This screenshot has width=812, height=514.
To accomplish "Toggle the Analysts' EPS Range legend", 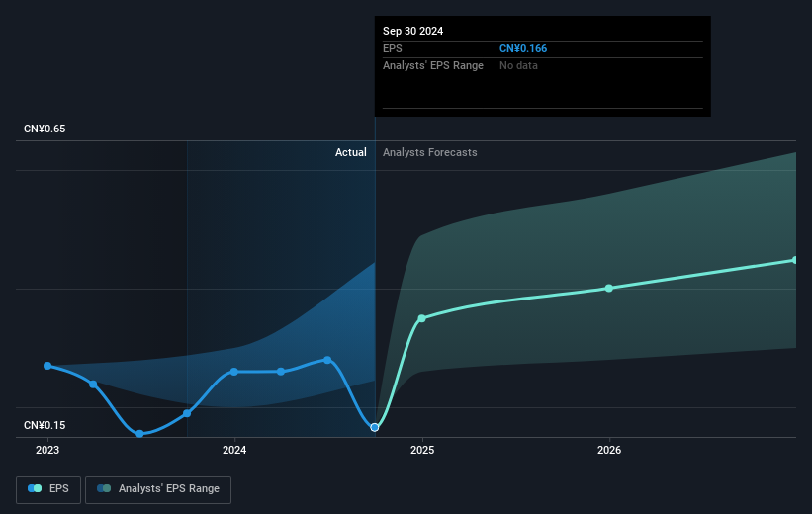I will point(158,489).
